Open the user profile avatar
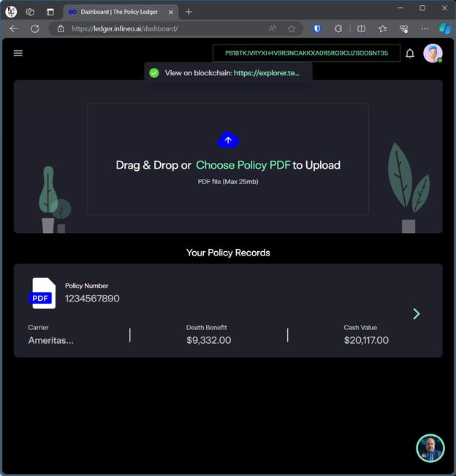Viewport: 456px width, 476px height. [x=433, y=53]
